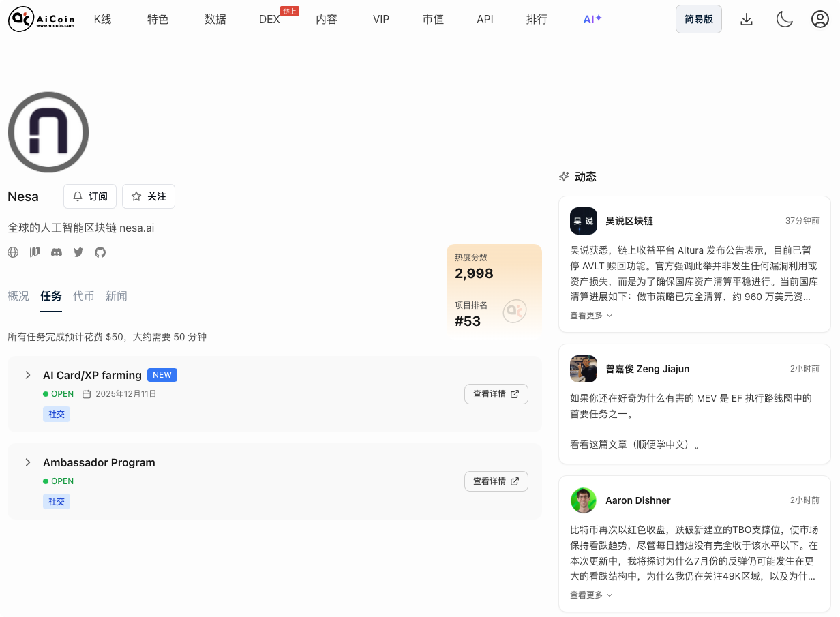Click Aaron Dishner avatar
This screenshot has width=840, height=617.
[x=584, y=500]
